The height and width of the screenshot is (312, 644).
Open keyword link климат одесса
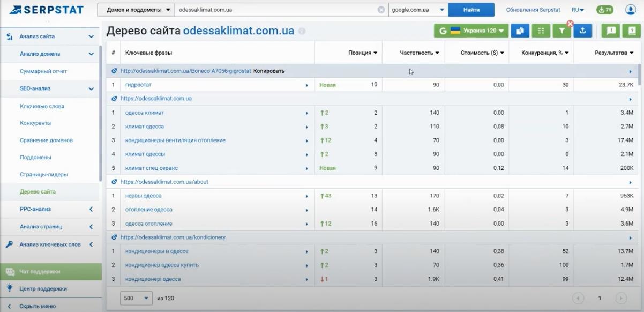click(145, 127)
